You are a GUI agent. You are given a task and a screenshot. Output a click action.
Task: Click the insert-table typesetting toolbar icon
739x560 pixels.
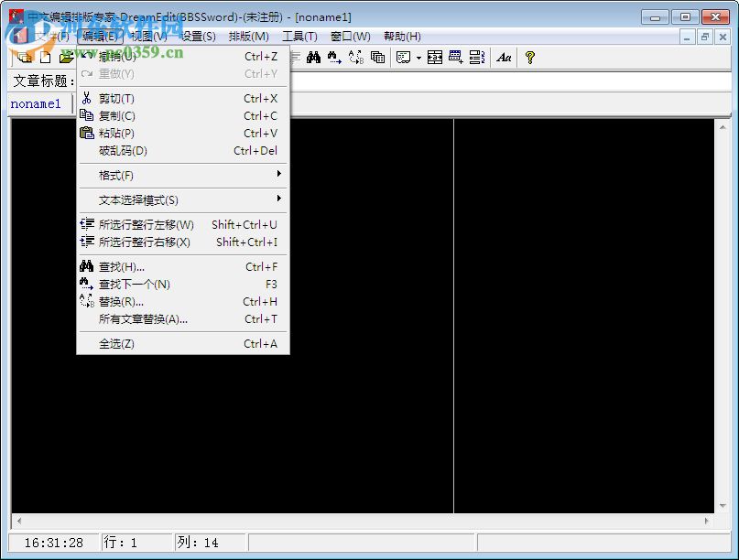pos(436,57)
